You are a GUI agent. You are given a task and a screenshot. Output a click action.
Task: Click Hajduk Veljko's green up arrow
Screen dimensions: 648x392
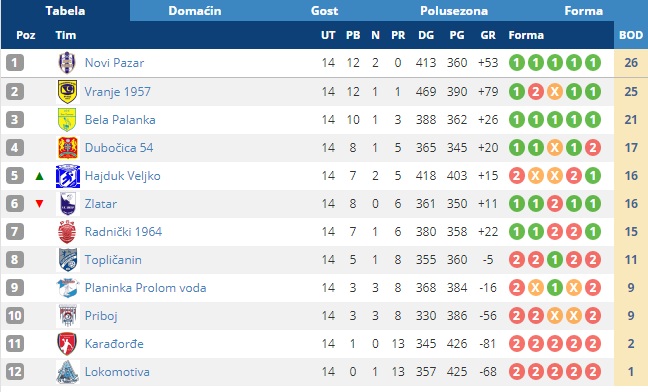pos(39,176)
